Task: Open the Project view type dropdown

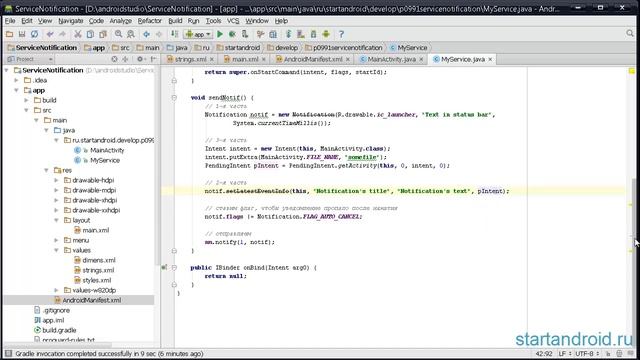Action: 30,59
